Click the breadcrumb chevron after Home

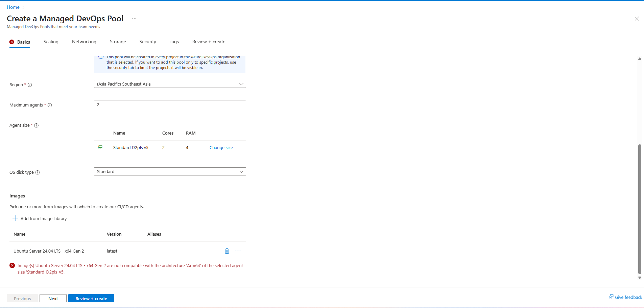pos(23,7)
